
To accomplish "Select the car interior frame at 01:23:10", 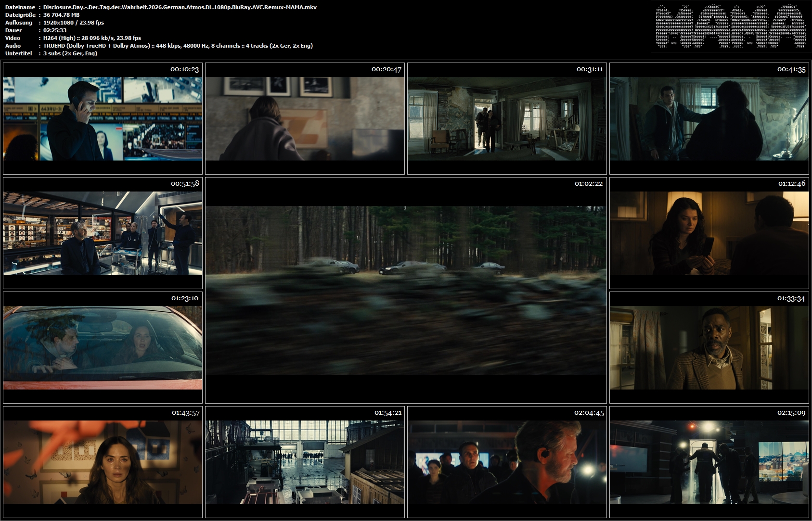I will (103, 347).
